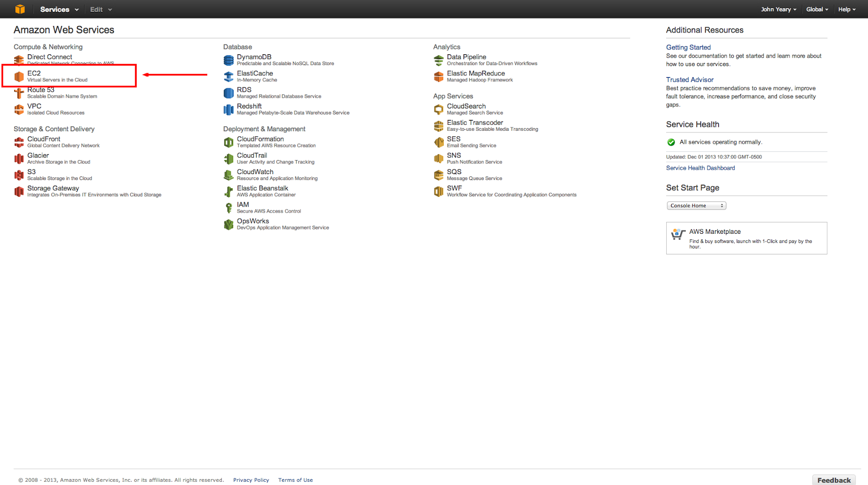Open the CloudSearch text link
This screenshot has width=868, height=485.
[467, 106]
